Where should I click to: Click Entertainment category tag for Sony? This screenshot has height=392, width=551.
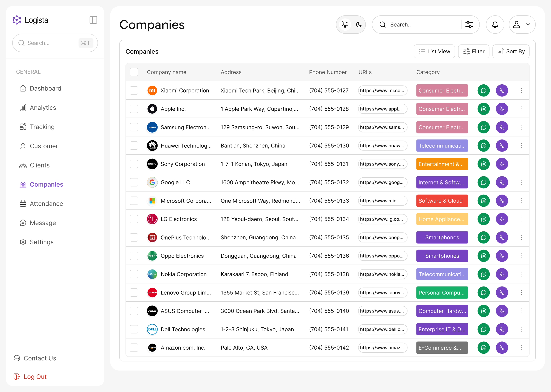(442, 164)
